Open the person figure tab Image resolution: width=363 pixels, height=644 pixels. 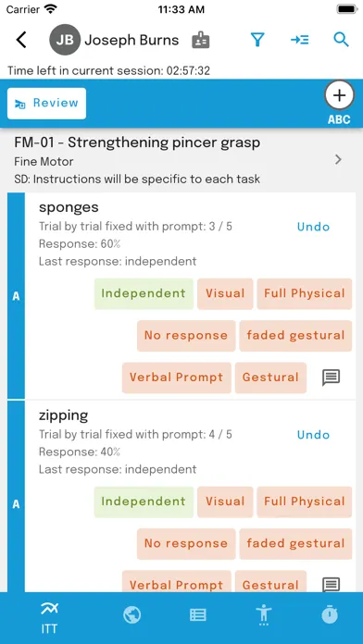pos(264,615)
